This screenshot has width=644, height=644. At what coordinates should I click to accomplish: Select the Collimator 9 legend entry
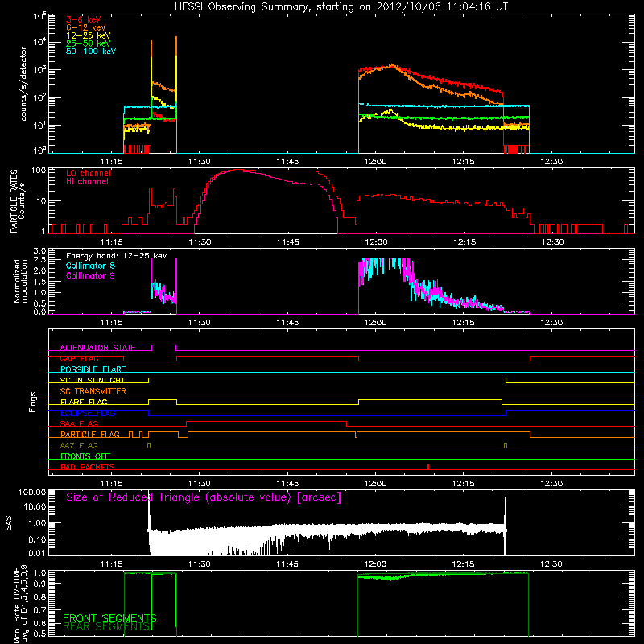coord(90,275)
